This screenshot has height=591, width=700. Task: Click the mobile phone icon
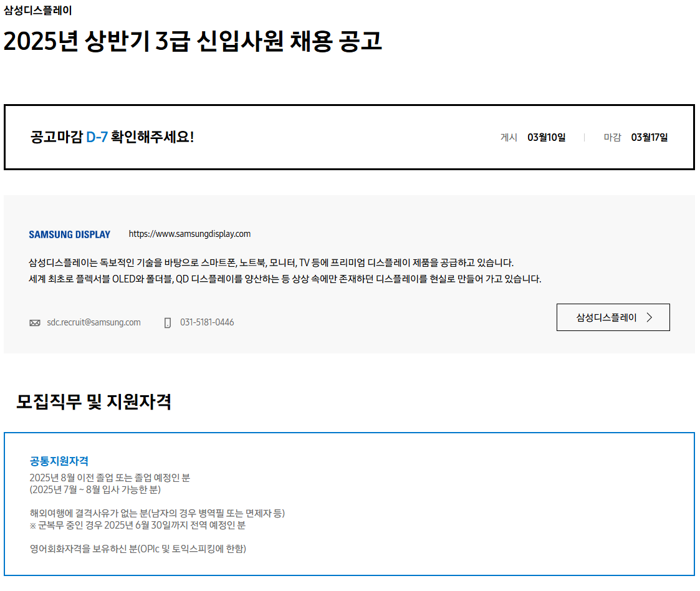pyautogui.click(x=168, y=323)
